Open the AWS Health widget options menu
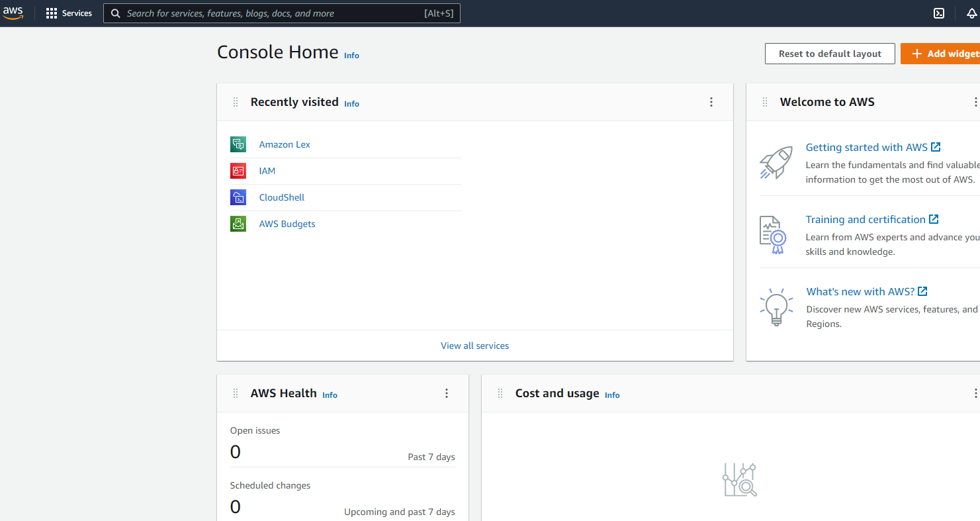This screenshot has width=980, height=521. [x=447, y=393]
